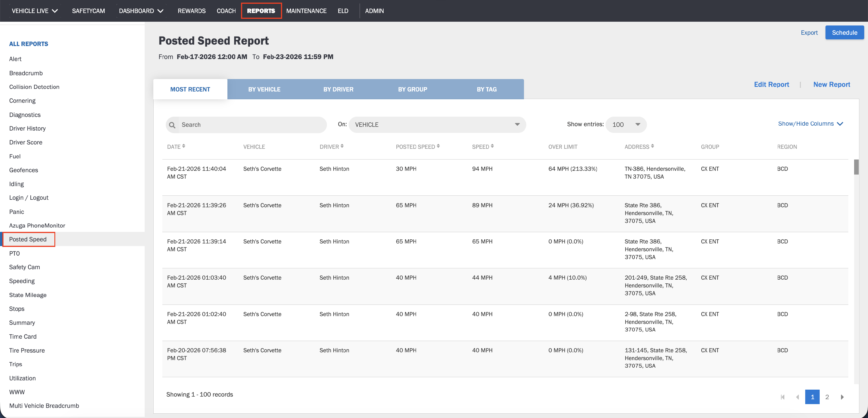Go to previous page arrow

click(x=797, y=397)
